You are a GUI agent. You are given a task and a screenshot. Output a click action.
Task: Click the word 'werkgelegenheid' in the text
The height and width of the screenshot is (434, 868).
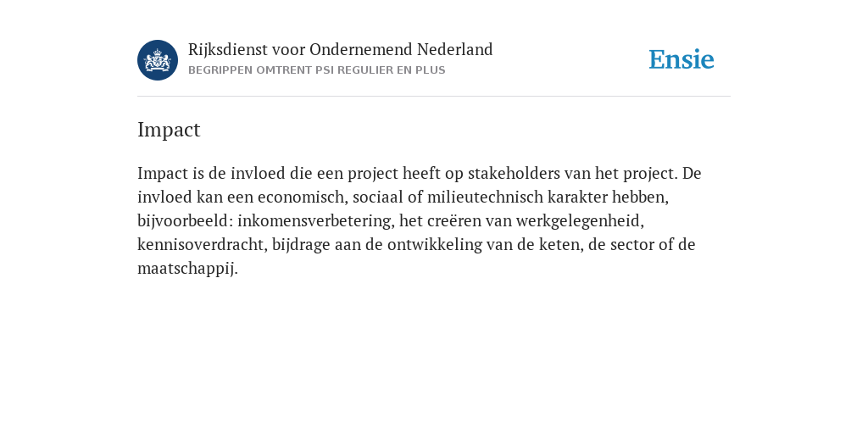(x=580, y=221)
